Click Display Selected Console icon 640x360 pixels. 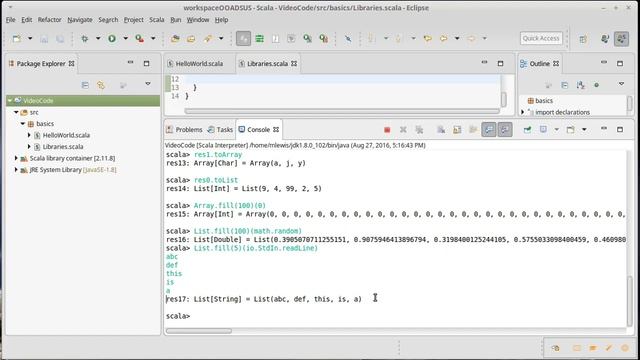[543, 130]
